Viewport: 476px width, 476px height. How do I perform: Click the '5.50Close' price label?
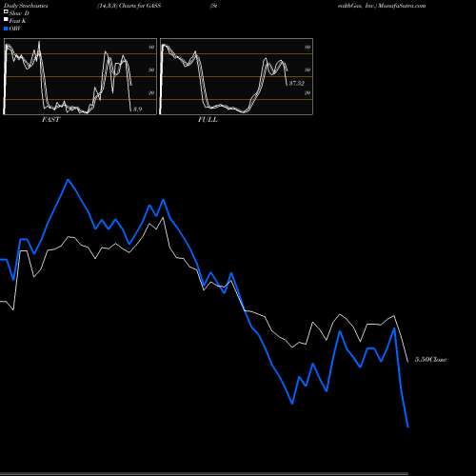[430, 360]
